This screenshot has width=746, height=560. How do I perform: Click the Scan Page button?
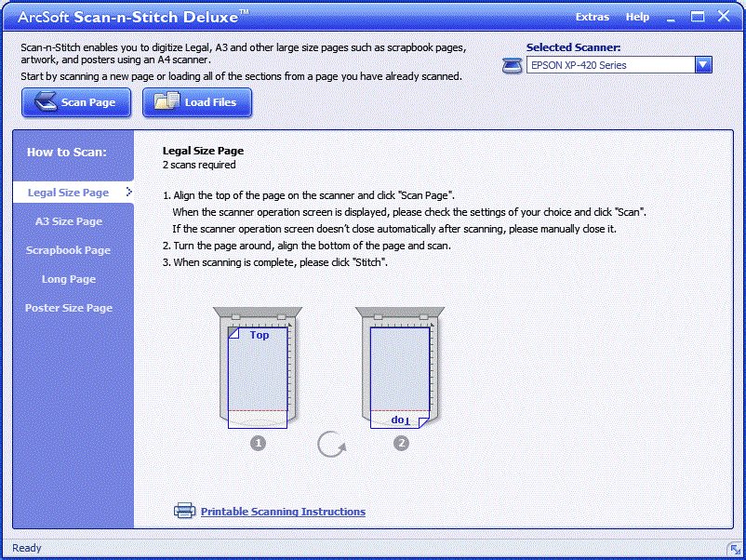coord(76,102)
